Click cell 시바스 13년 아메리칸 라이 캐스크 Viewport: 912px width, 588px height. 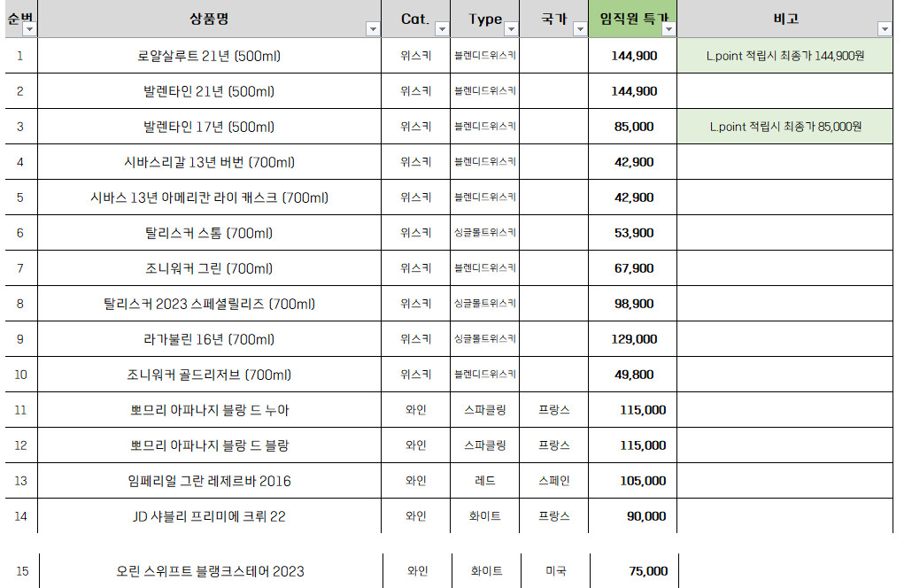pos(209,197)
